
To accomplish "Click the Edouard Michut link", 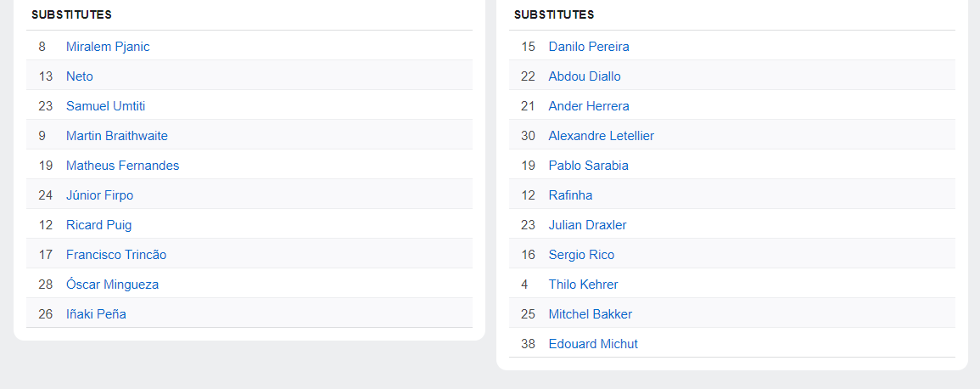I will click(593, 344).
